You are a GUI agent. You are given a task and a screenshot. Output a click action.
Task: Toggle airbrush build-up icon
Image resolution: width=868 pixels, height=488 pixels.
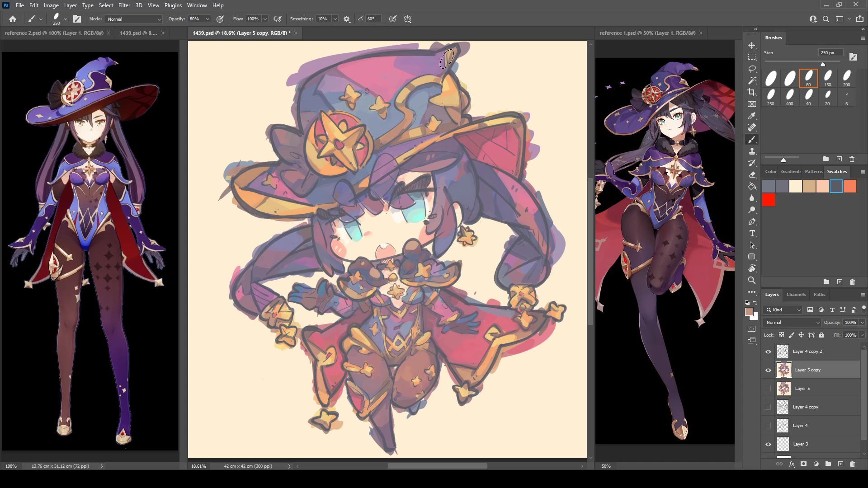(278, 19)
